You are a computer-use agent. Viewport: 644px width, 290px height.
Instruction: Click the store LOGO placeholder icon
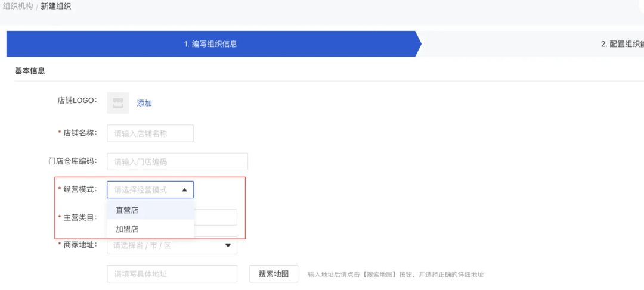(x=117, y=103)
